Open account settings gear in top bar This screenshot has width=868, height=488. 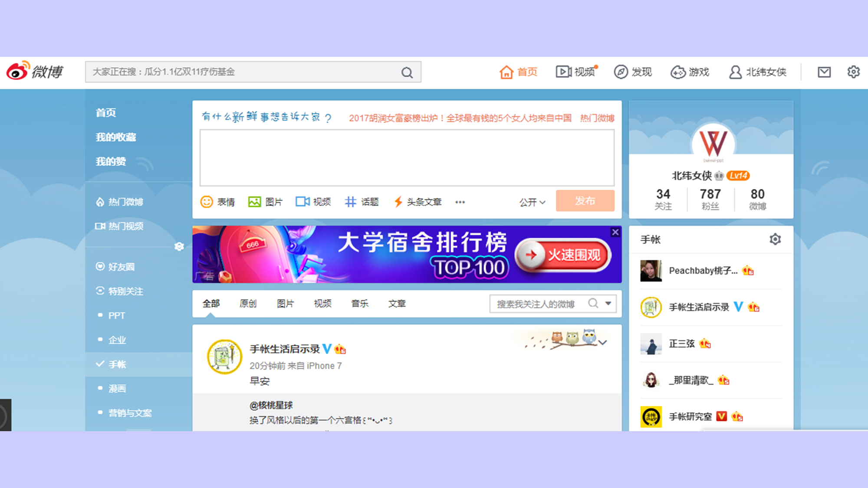(853, 72)
